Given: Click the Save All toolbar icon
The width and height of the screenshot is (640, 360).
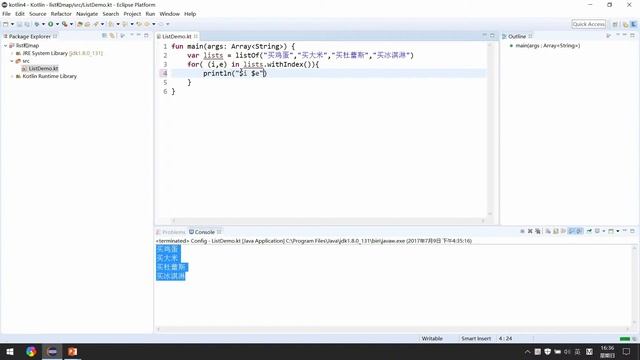Looking at the screenshot, I should click(27, 24).
